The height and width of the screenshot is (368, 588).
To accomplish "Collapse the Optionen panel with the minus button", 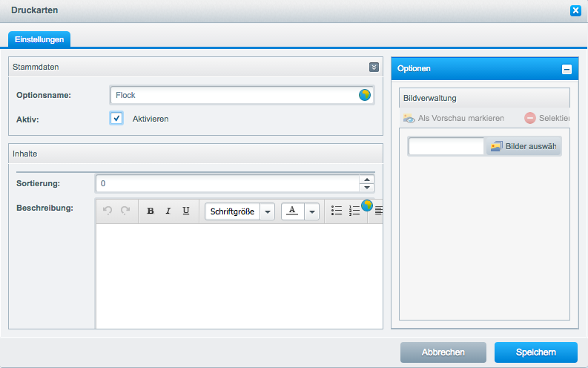I will click(x=566, y=69).
